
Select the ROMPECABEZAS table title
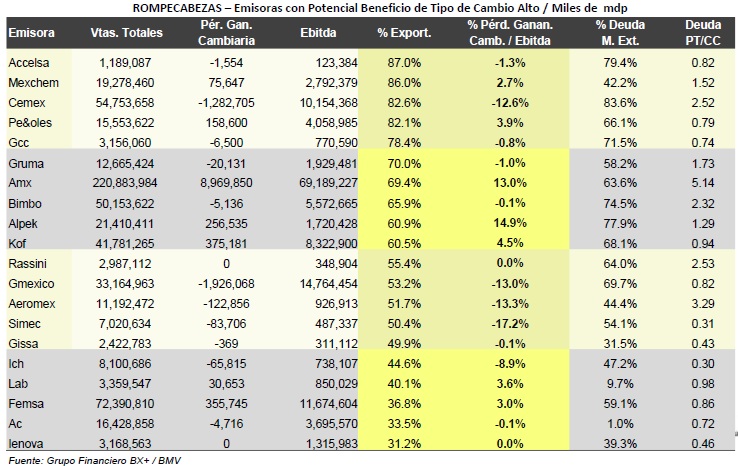[x=380, y=8]
